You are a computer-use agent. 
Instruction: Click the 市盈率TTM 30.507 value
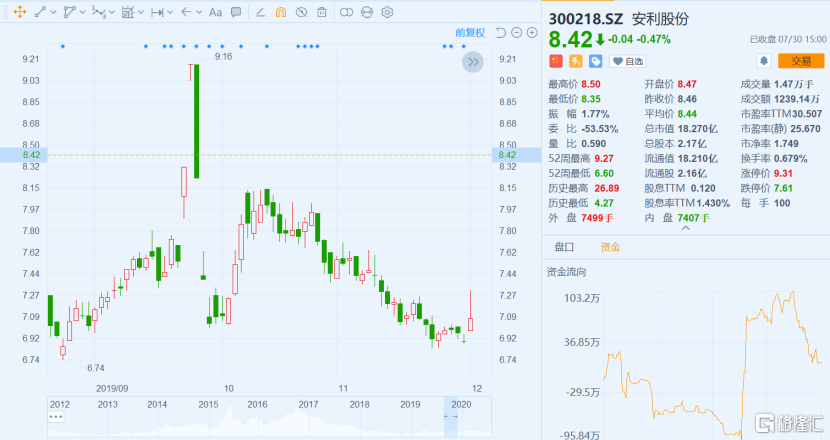(x=807, y=114)
